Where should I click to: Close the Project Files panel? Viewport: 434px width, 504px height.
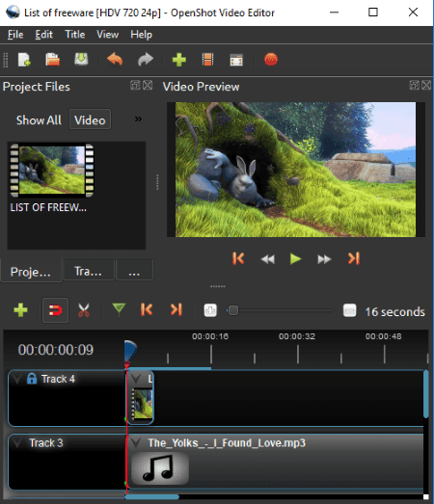tap(148, 85)
